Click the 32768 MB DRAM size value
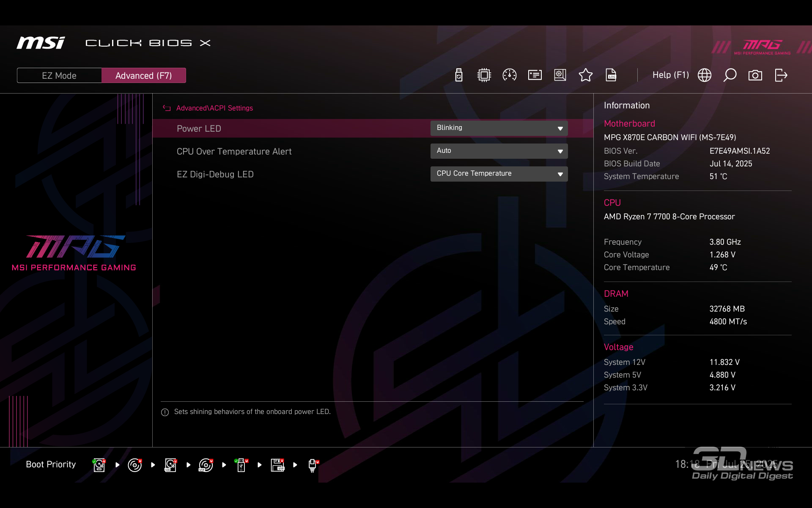The width and height of the screenshot is (812, 508). [x=727, y=309]
